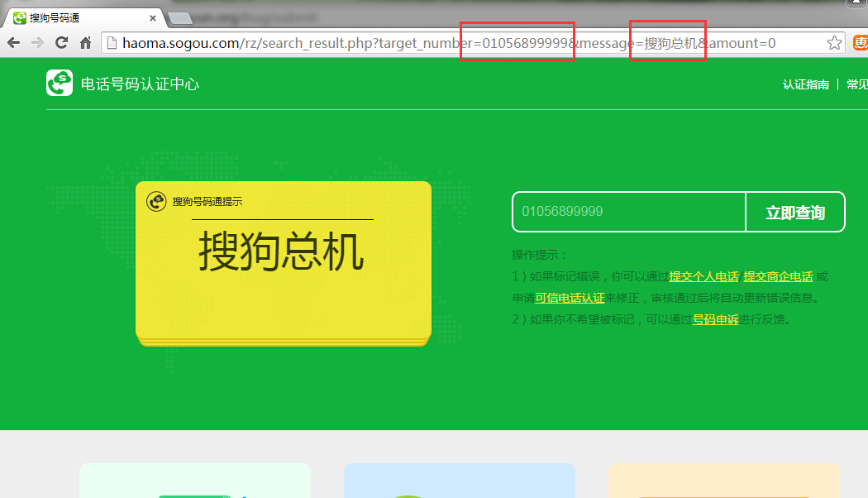Screen dimensions: 868x498
Task: Open the orange extension icon in the toolbar
Action: tap(861, 43)
